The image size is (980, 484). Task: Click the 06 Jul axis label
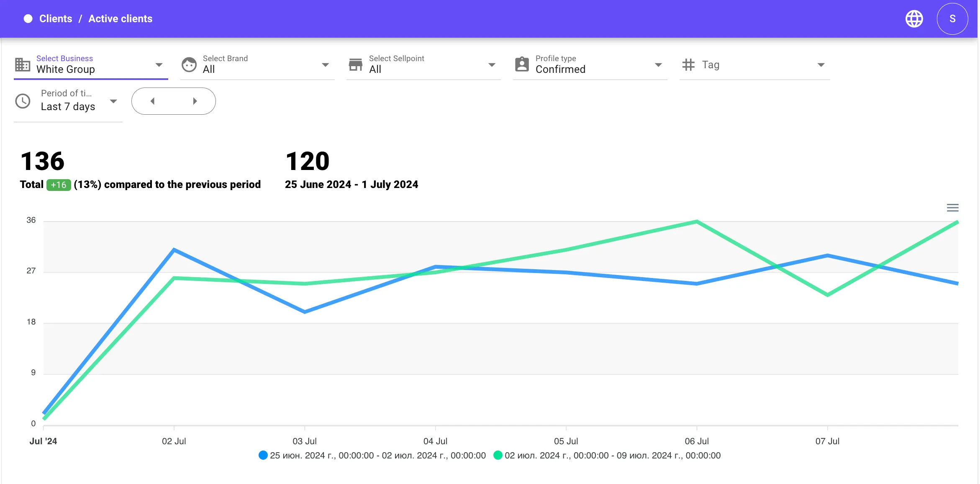(697, 441)
